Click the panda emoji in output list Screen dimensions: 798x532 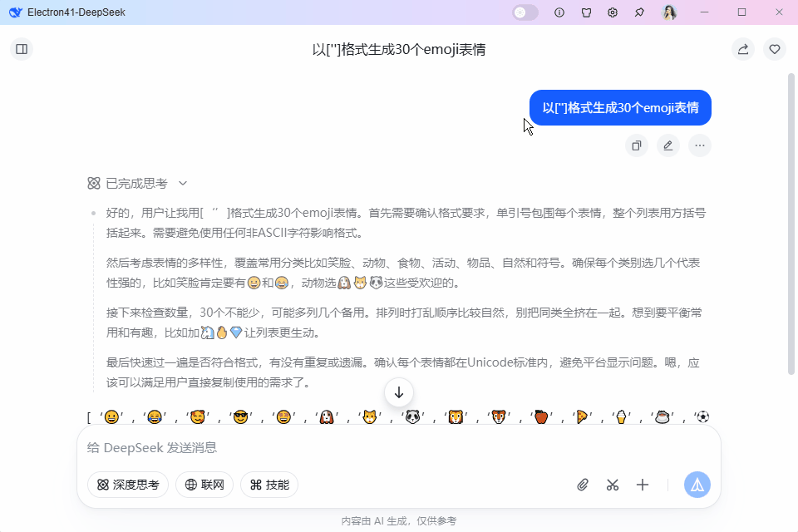coord(413,417)
